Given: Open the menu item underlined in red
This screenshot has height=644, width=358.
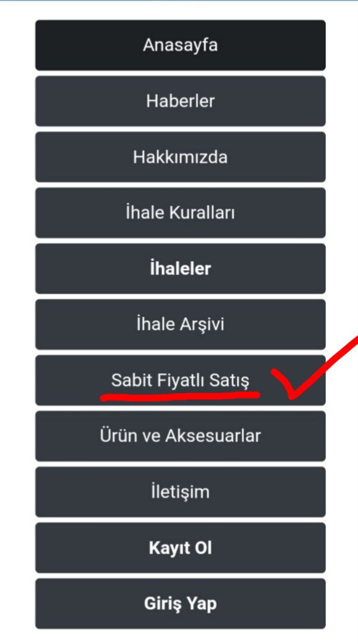Looking at the screenshot, I should tap(180, 380).
